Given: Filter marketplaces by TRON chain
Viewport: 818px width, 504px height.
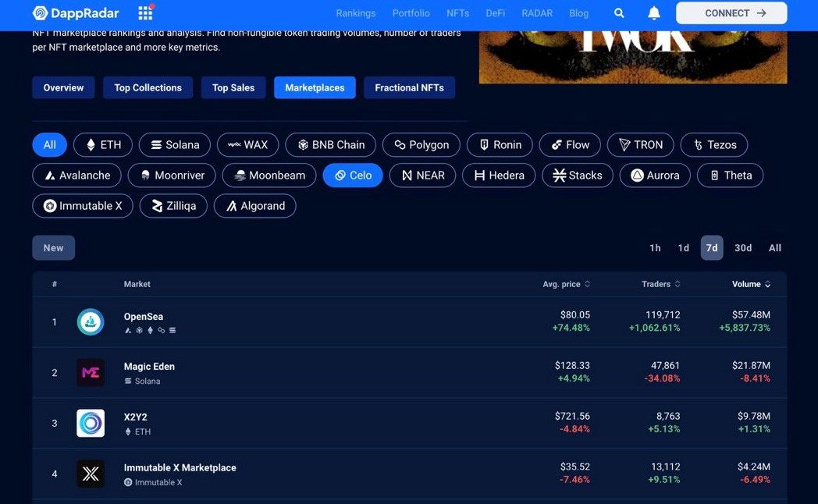Looking at the screenshot, I should click(x=641, y=144).
